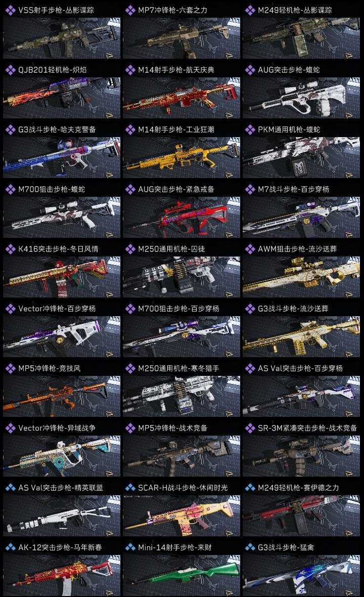Select the M14射手步枪-航天庆典 skin thumbnail
This screenshot has width=364, height=597.
point(181,98)
